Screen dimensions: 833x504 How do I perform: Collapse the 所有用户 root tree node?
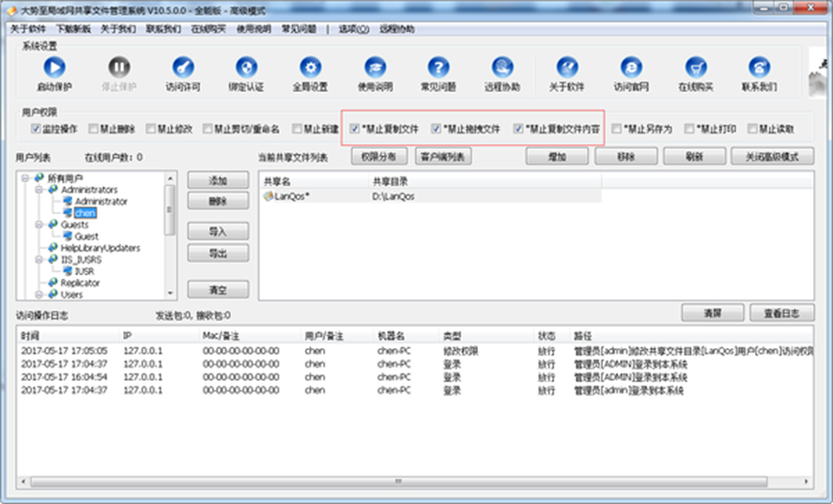click(x=25, y=178)
